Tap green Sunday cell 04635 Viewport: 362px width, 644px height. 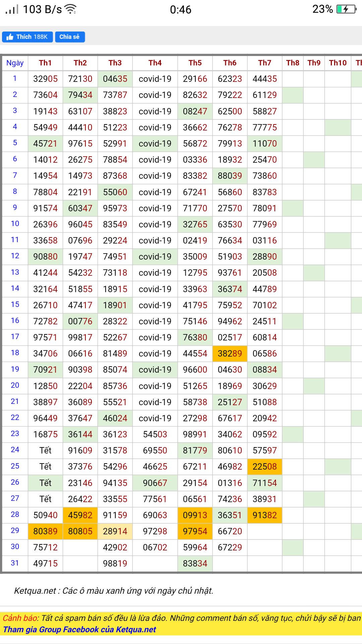115,79
